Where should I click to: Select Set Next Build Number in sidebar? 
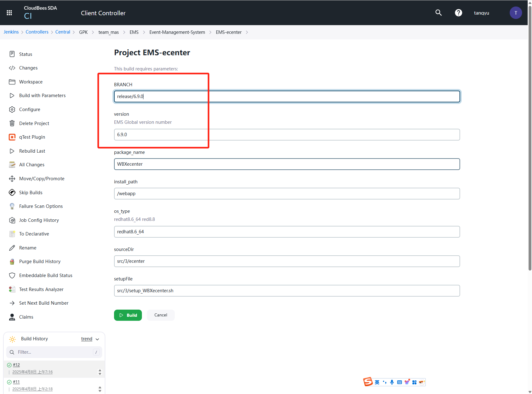44,303
